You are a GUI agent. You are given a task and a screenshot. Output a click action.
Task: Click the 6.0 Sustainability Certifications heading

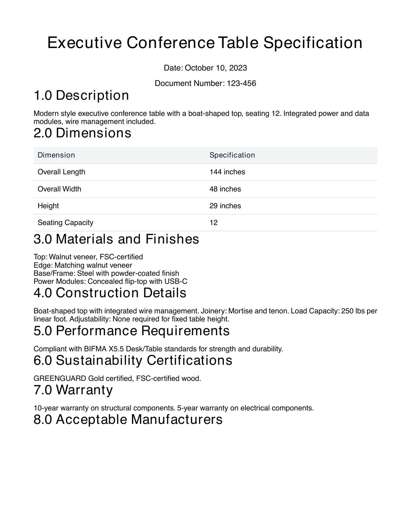point(133,360)
